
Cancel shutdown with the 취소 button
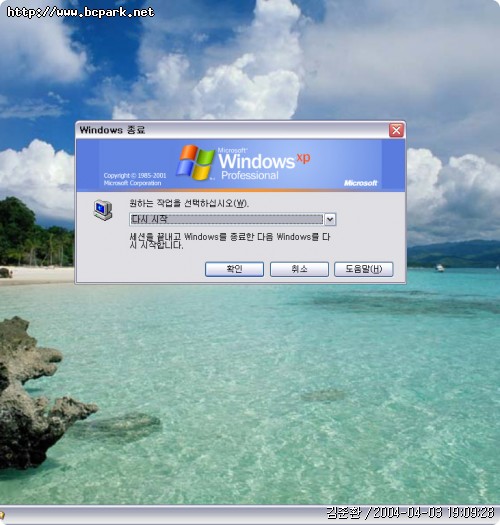(x=299, y=269)
